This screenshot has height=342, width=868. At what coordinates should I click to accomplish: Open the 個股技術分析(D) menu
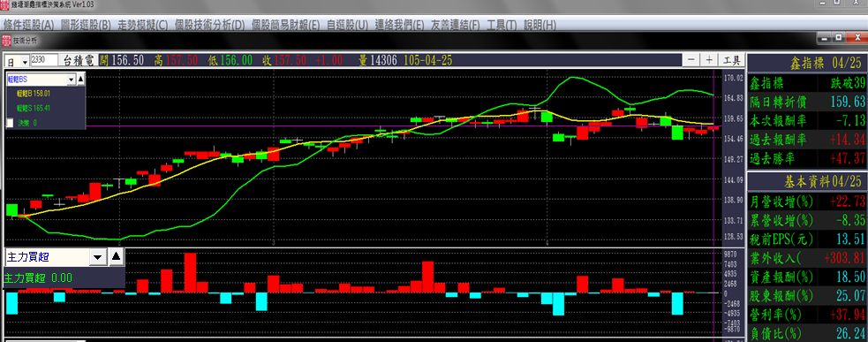click(x=209, y=25)
